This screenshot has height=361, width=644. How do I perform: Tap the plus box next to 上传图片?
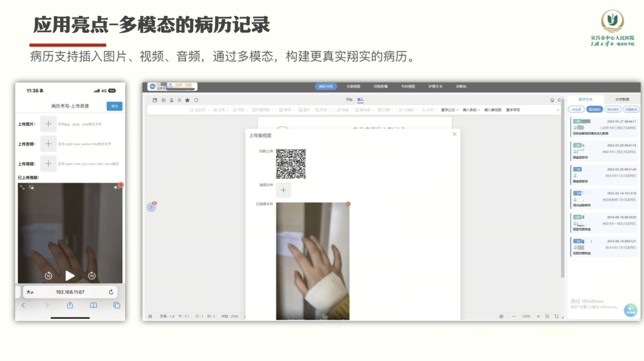point(48,124)
